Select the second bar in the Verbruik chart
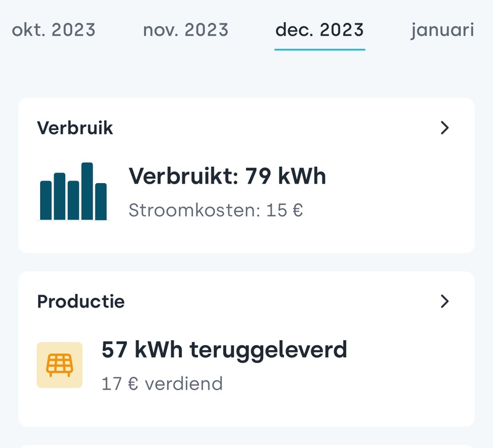The height and width of the screenshot is (448, 493). 60,197
